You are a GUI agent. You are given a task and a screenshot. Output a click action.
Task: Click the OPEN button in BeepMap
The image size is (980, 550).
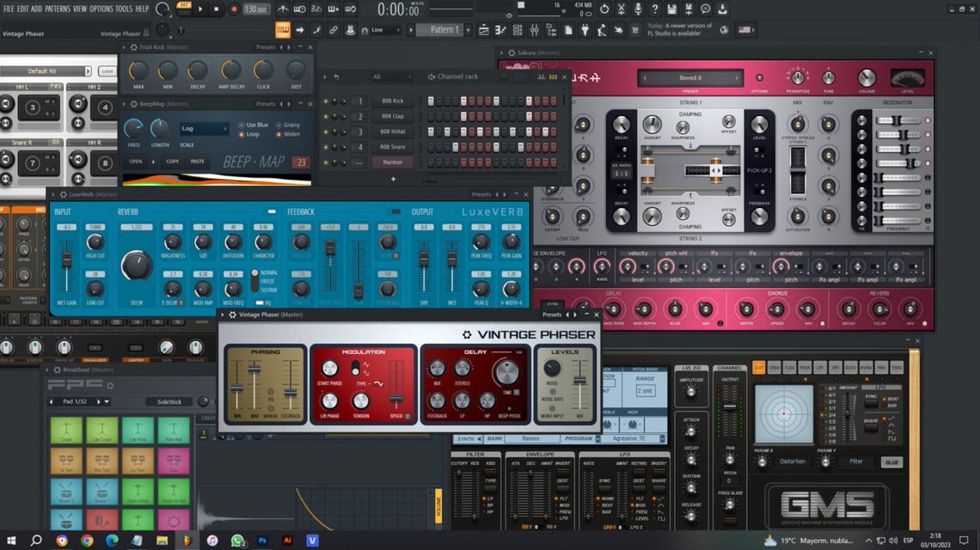[136, 162]
